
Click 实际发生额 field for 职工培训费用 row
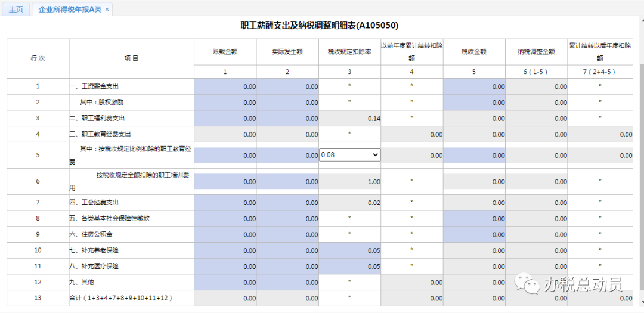[287, 181]
